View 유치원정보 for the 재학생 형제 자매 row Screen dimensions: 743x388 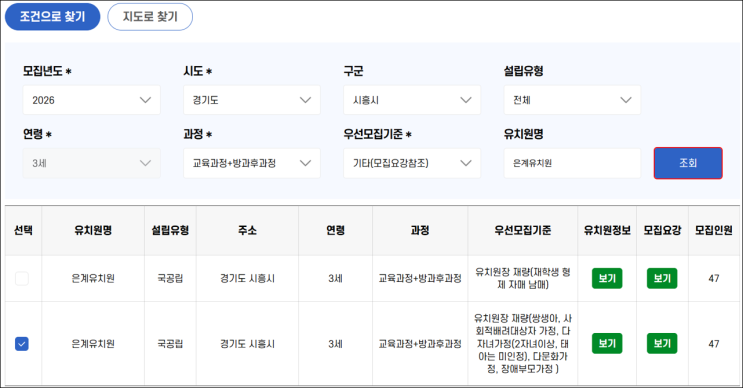point(607,278)
